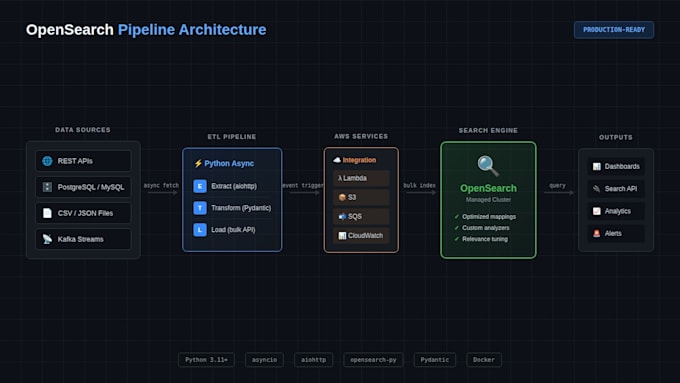The width and height of the screenshot is (680, 383).
Task: Click the chart icon beside CloudWatch
Action: 342,236
